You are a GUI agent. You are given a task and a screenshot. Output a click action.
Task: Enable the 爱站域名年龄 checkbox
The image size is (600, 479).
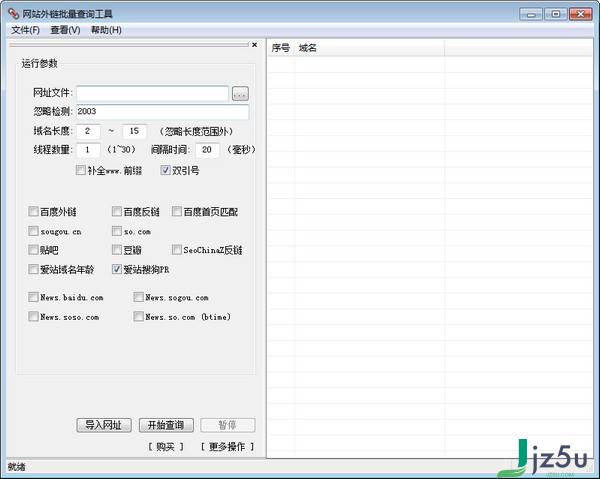(33, 269)
